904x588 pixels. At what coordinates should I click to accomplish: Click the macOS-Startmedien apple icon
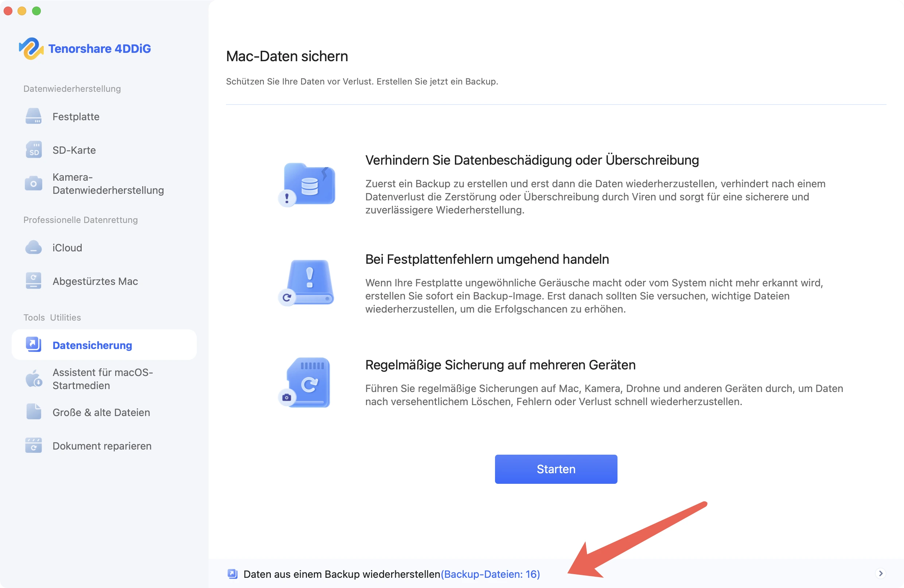click(34, 379)
